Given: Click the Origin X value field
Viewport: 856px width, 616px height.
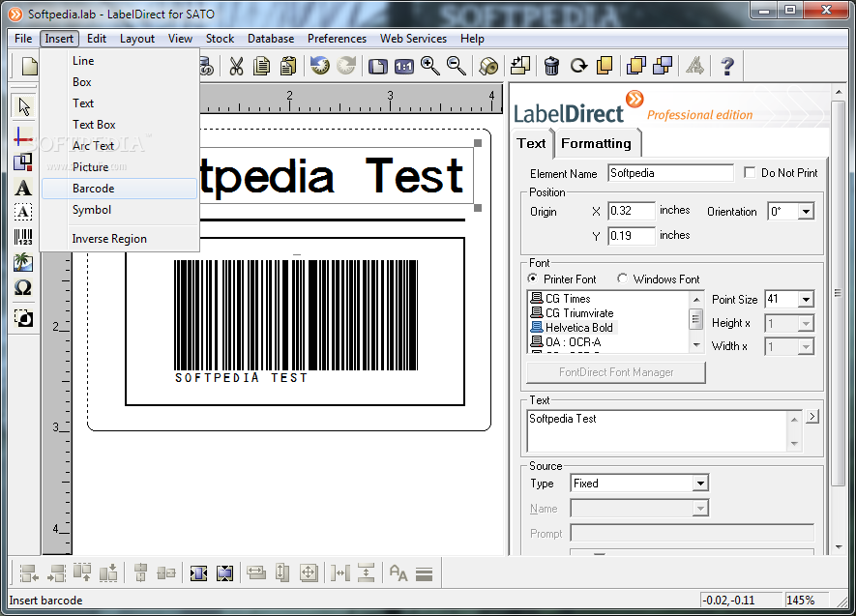Looking at the screenshot, I should [x=631, y=211].
